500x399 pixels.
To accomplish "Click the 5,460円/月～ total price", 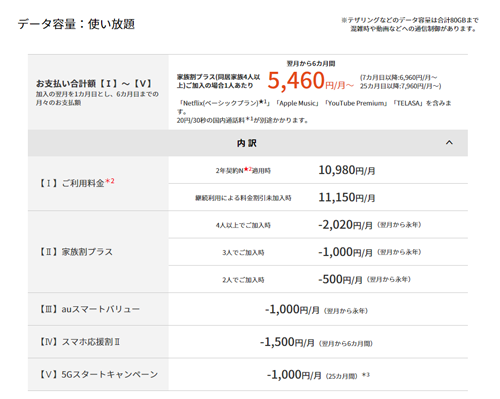I will tap(310, 81).
